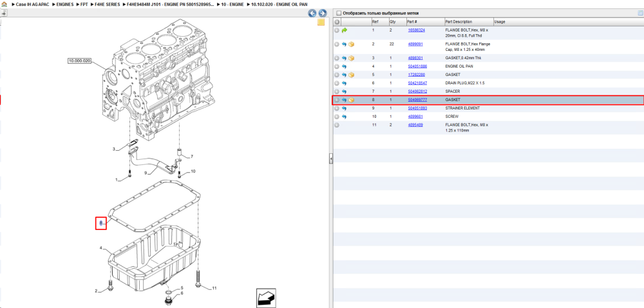
Task: Open 'F4HE SERIES' breadcrumb level
Action: pyautogui.click(x=108, y=4)
